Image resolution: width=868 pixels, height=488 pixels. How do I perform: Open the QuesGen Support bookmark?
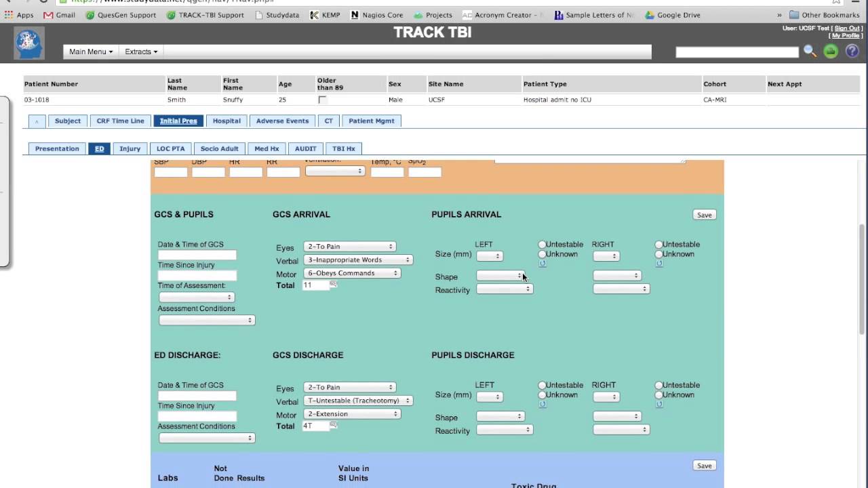pos(121,15)
